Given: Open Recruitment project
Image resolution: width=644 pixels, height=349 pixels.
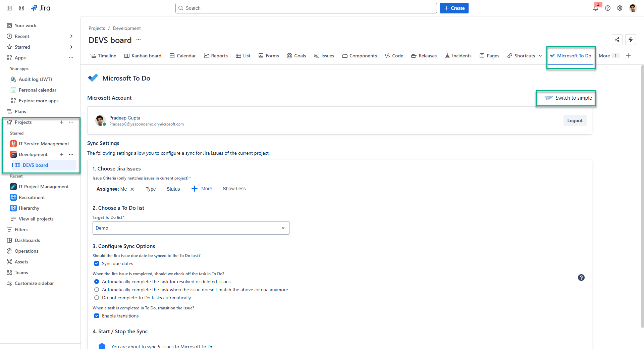Looking at the screenshot, I should click(x=32, y=197).
